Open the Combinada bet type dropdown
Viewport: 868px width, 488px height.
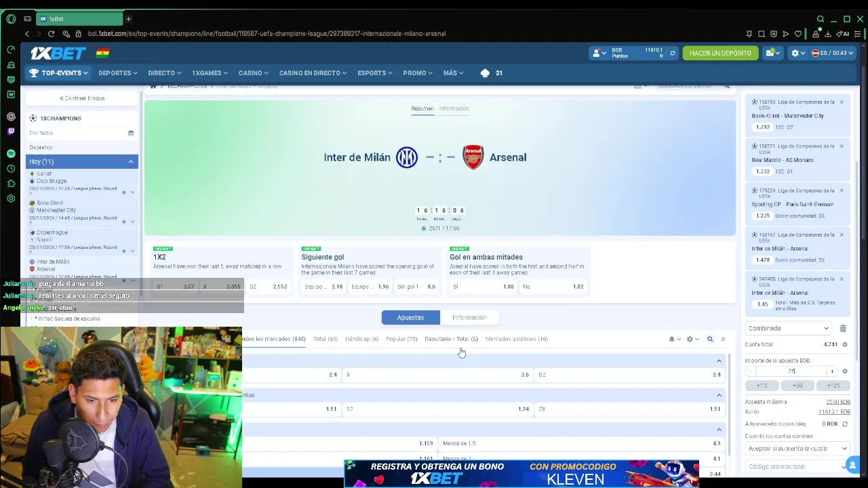tap(788, 328)
